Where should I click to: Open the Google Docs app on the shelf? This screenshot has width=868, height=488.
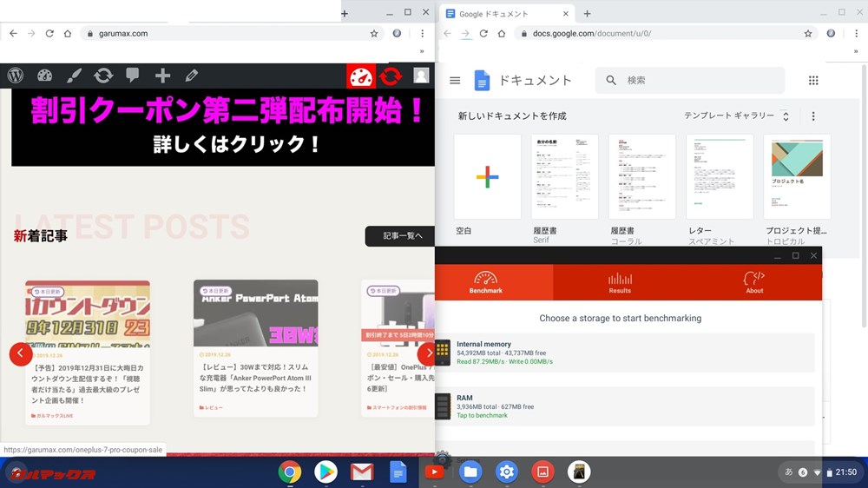[x=398, y=472]
